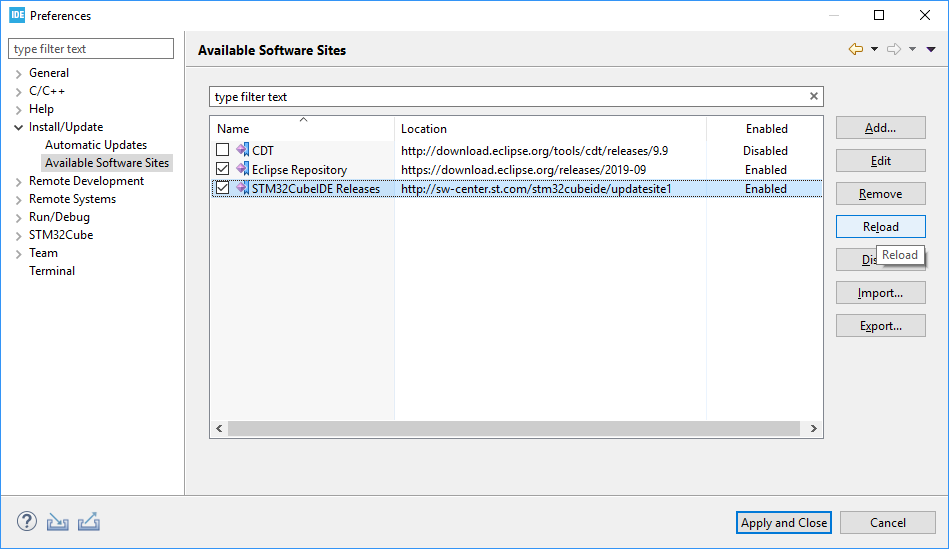This screenshot has height=549, width=949.
Task: Expand the General tree node
Action: click(x=18, y=73)
